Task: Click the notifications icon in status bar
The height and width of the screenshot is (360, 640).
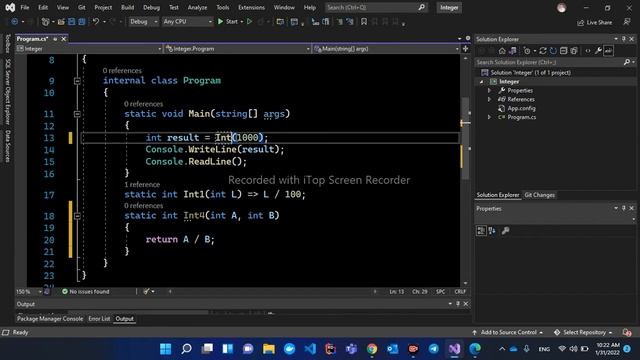Action: (627, 333)
